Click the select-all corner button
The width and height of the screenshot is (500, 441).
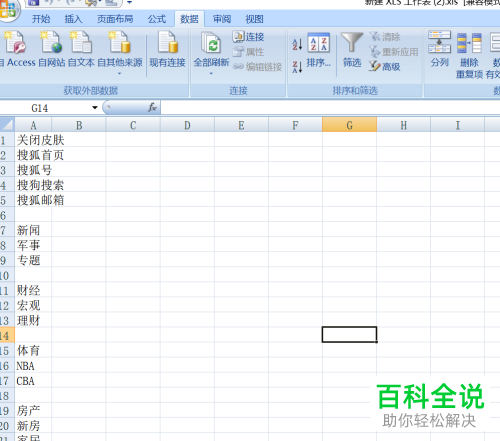pyautogui.click(x=7, y=125)
